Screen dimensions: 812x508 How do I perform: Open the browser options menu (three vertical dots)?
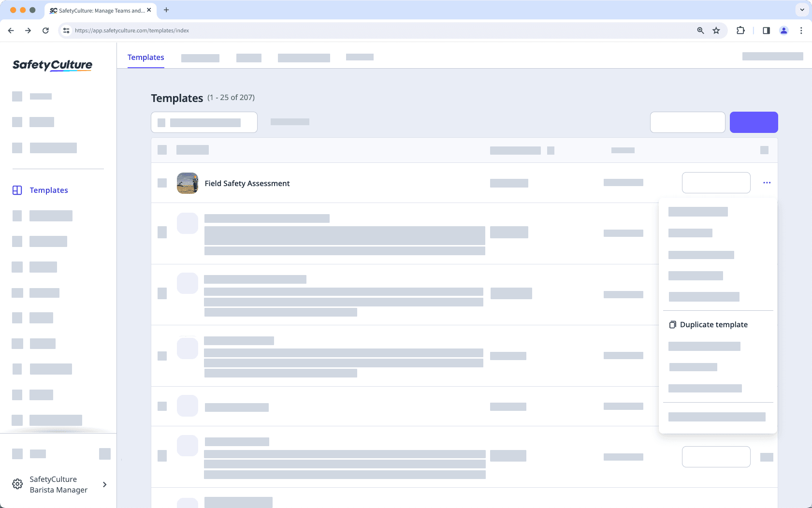pyautogui.click(x=801, y=30)
